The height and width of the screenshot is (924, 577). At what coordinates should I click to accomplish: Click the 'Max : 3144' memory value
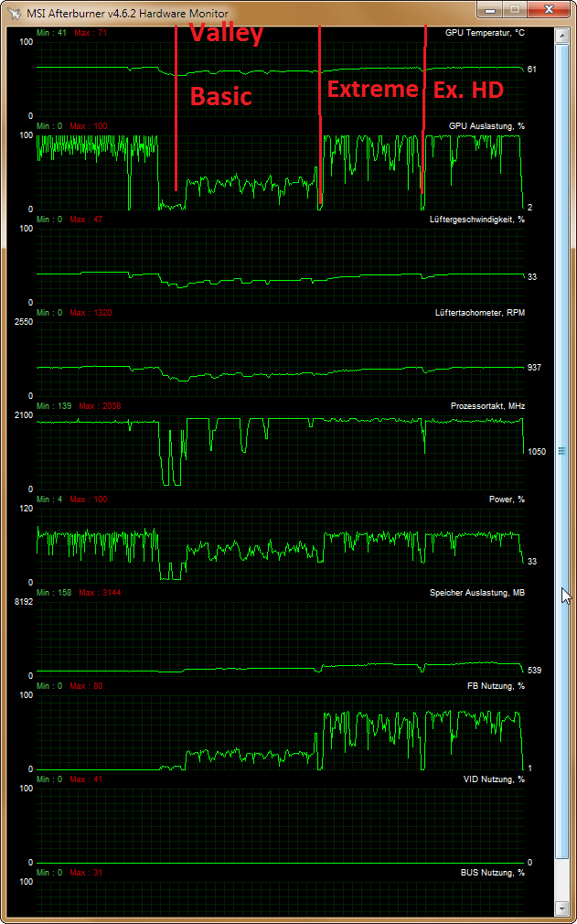pos(100,592)
